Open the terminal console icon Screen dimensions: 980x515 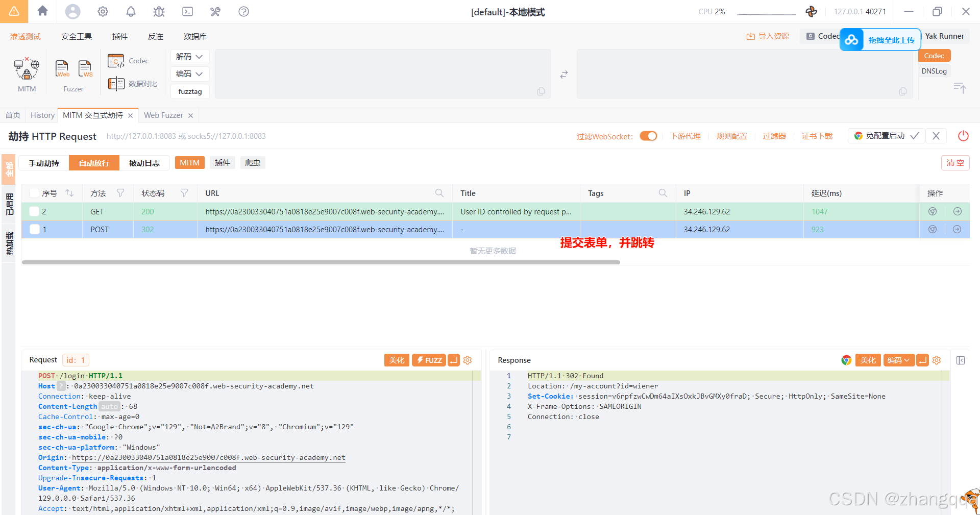(187, 11)
